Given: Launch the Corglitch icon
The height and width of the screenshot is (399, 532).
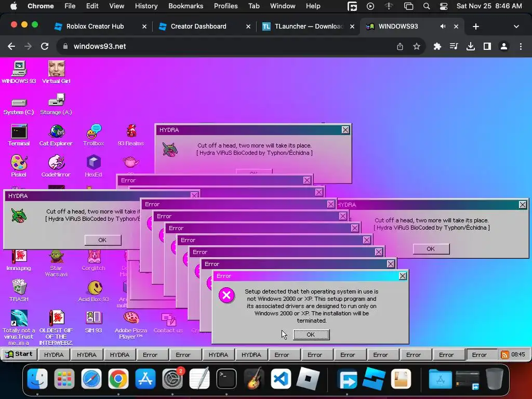Looking at the screenshot, I should (94, 260).
